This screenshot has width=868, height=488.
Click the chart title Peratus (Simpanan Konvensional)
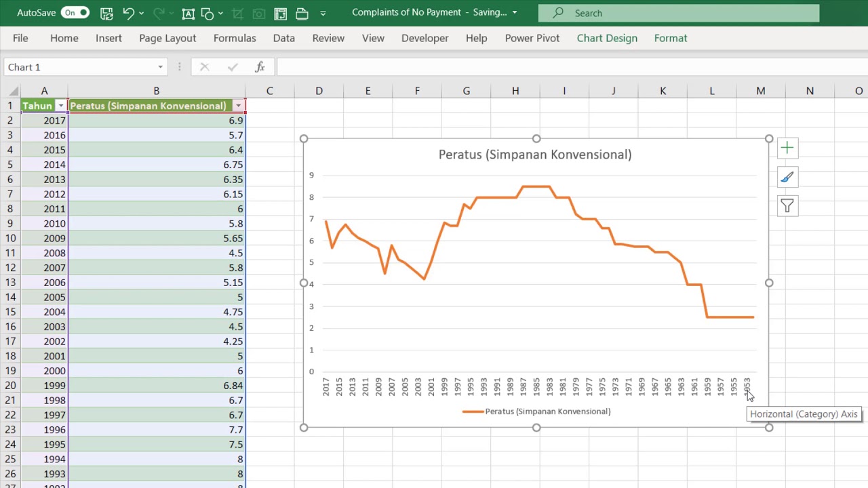[x=535, y=155]
